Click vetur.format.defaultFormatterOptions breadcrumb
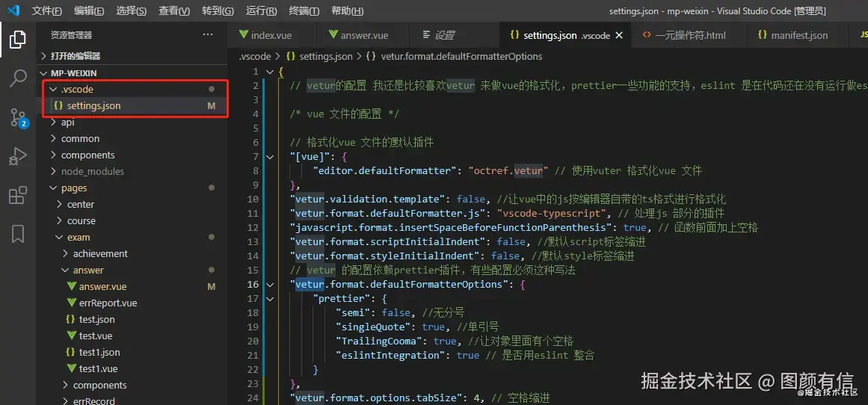 tap(455, 57)
